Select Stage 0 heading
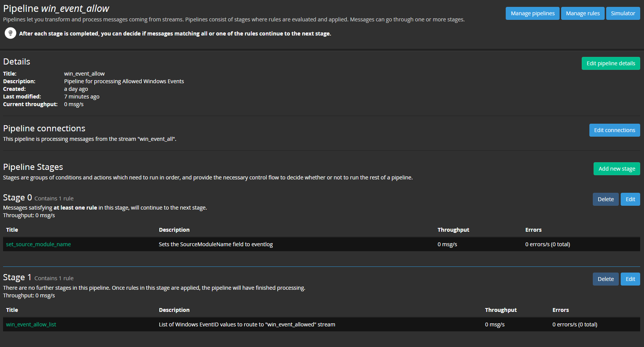Viewport: 644px width, 347px height. 18,198
